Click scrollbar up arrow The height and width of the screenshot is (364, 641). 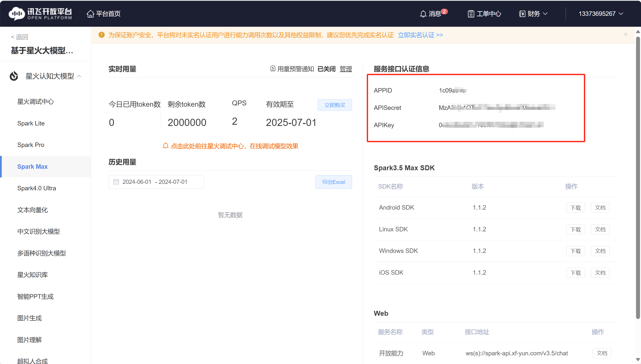pyautogui.click(x=638, y=31)
